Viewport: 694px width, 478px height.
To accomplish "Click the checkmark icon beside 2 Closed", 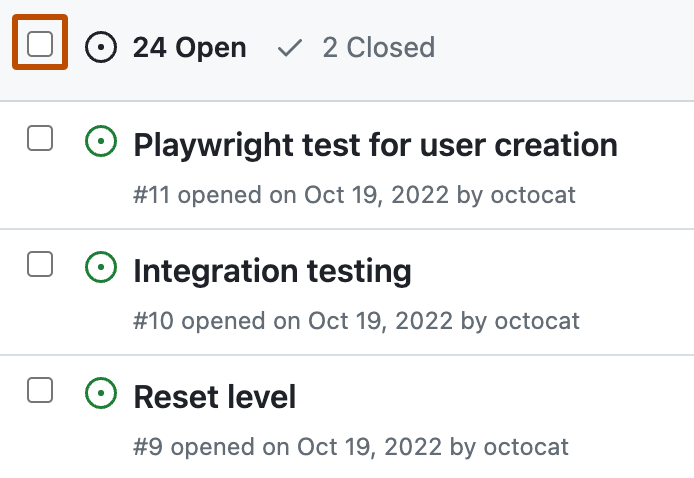I will tap(290, 47).
